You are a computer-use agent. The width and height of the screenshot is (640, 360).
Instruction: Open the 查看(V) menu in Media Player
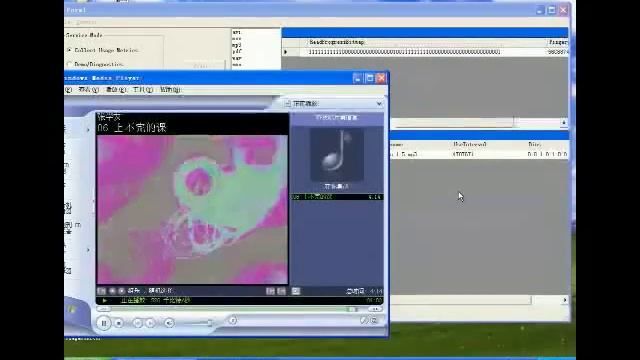88,89
